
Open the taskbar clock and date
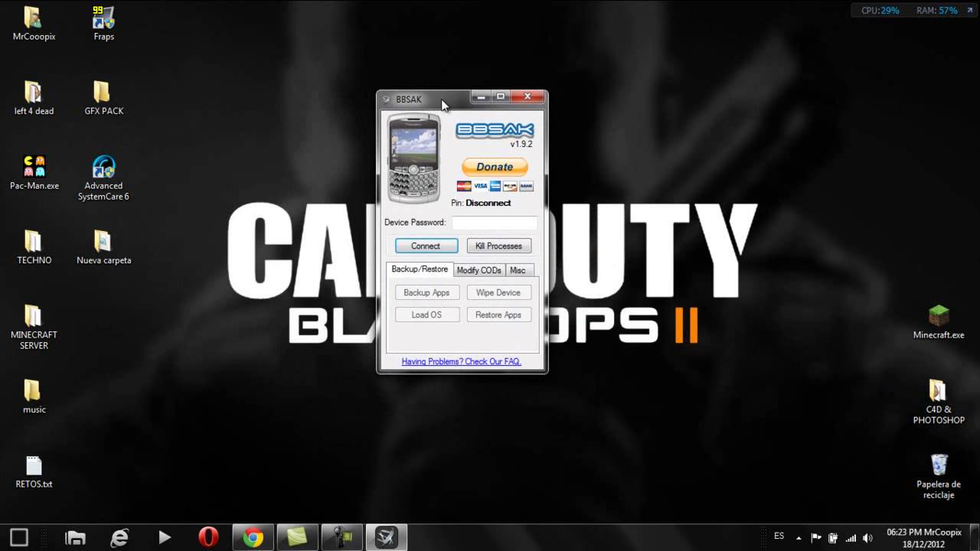[x=923, y=538]
